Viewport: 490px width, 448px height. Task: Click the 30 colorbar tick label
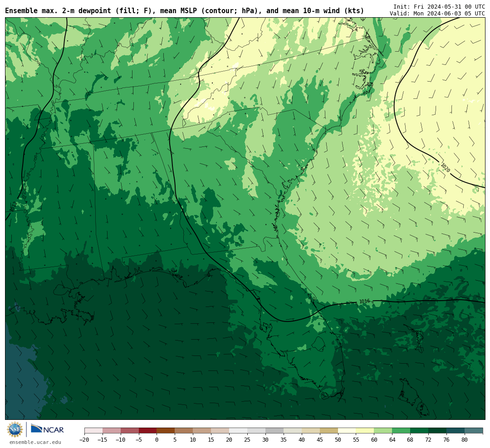[265, 440]
